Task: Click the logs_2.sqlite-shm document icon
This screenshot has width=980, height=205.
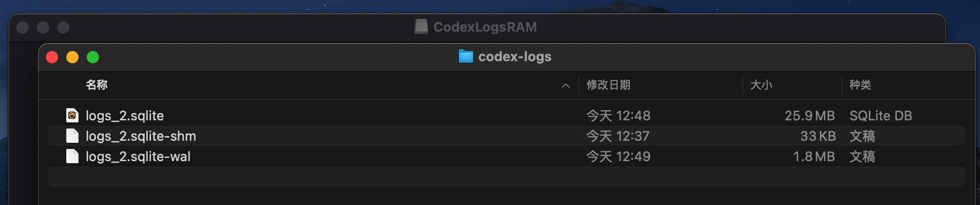Action: pyautogui.click(x=72, y=136)
